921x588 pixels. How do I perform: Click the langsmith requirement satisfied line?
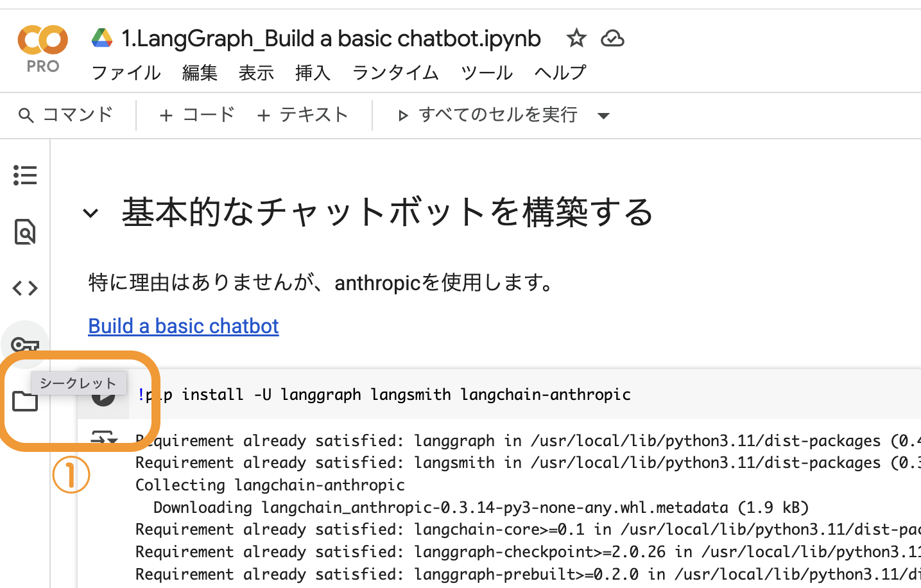[x=528, y=463]
